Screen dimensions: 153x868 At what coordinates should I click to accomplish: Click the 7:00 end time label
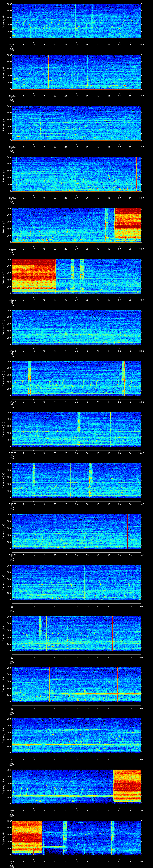[141, 300]
